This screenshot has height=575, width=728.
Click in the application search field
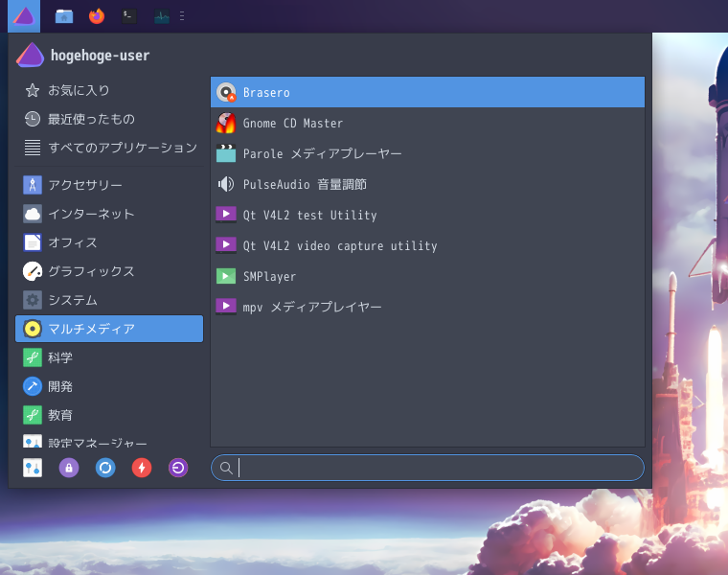pyautogui.click(x=427, y=468)
